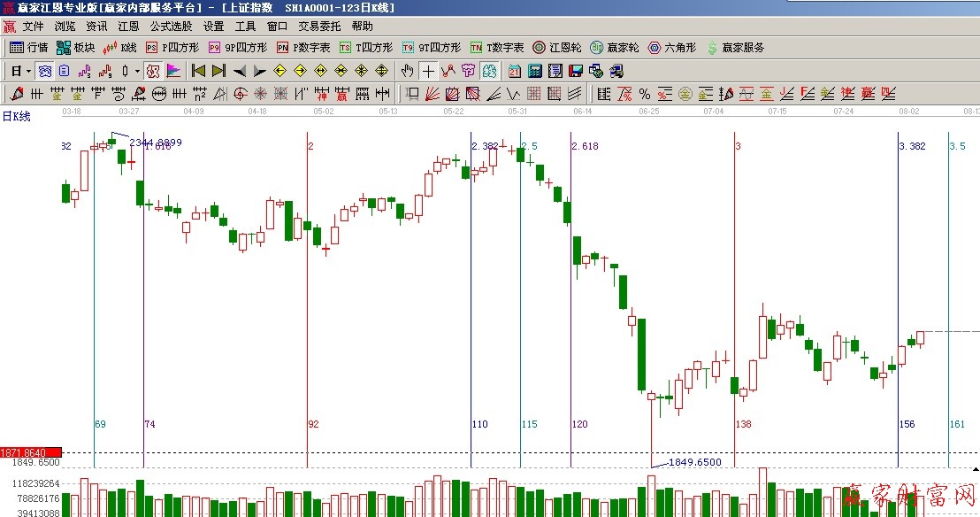Screen dimensions: 980x517
Task: Open the 江恩轮 (Gann wheel) tool
Action: click(557, 48)
